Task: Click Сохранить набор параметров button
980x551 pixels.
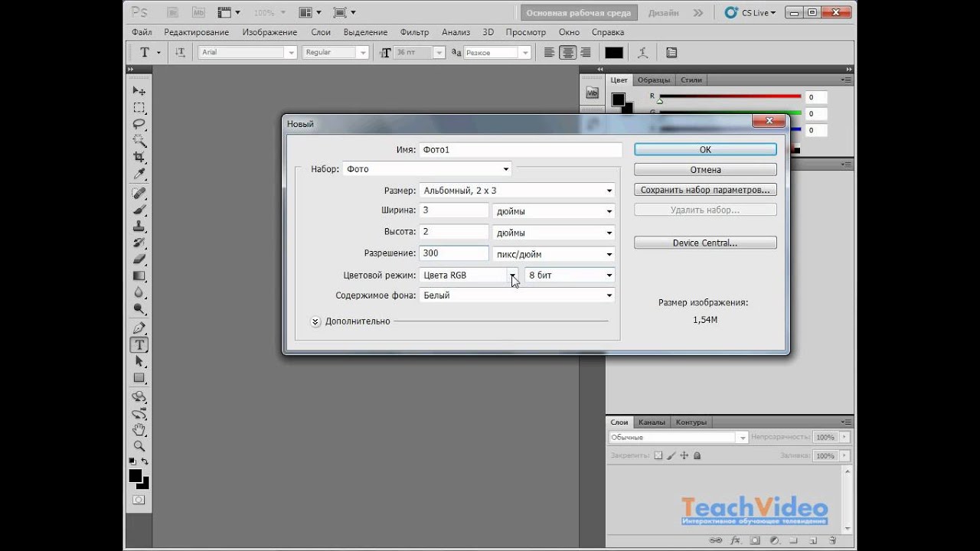Action: 705,190
